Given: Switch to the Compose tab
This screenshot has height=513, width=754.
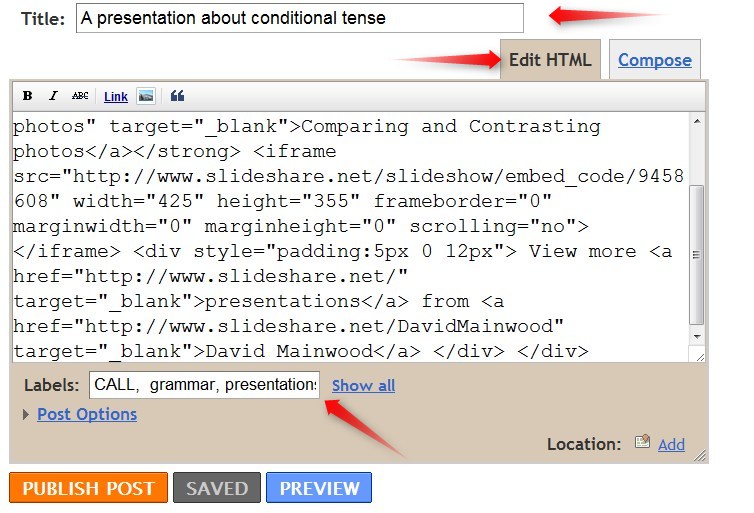Looking at the screenshot, I should point(654,60).
